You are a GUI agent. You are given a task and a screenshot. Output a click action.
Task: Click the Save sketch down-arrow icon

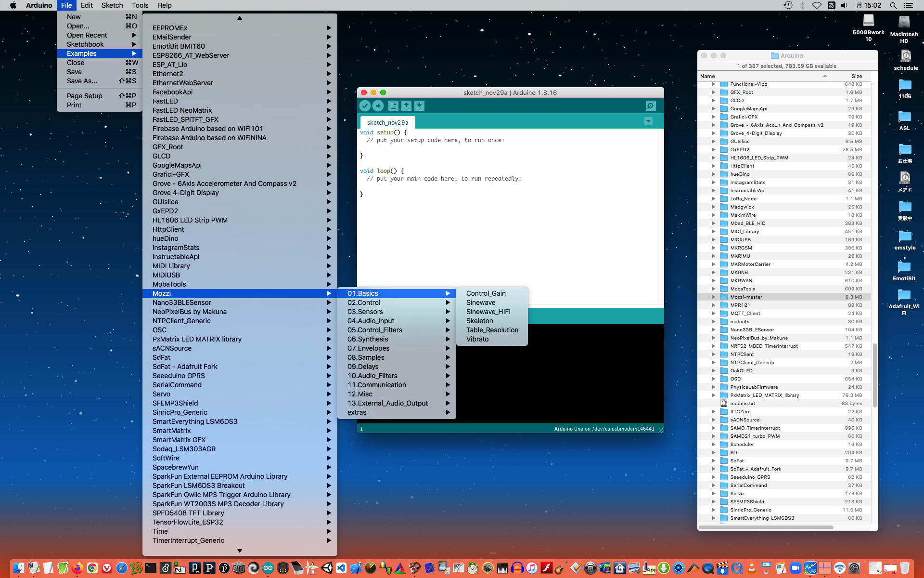click(419, 106)
